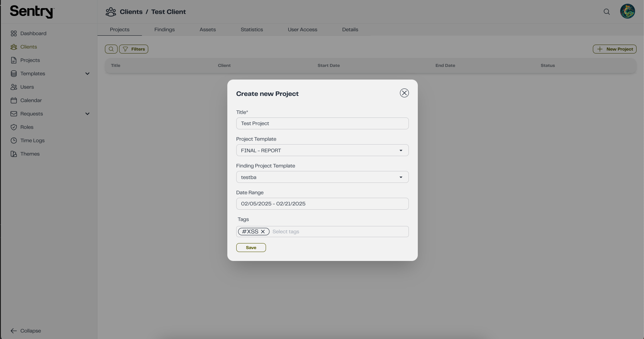
Task: Remove the #XSS tag
Action: [x=263, y=232]
